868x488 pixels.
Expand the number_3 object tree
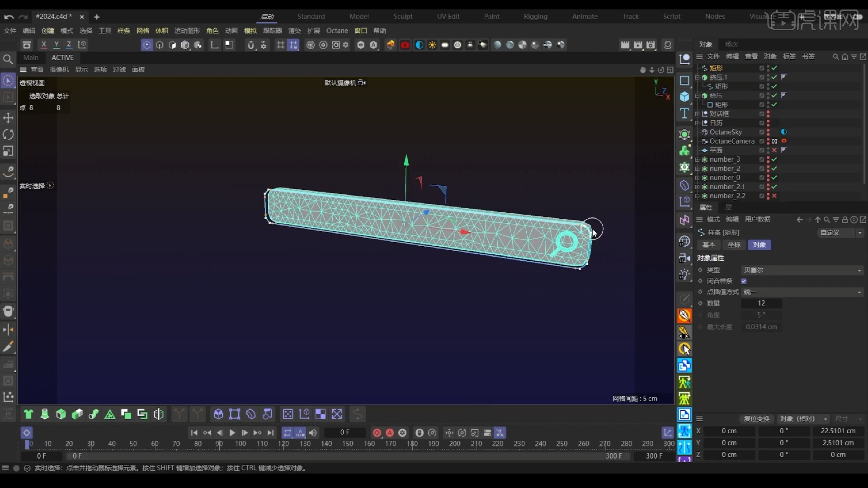[698, 160]
